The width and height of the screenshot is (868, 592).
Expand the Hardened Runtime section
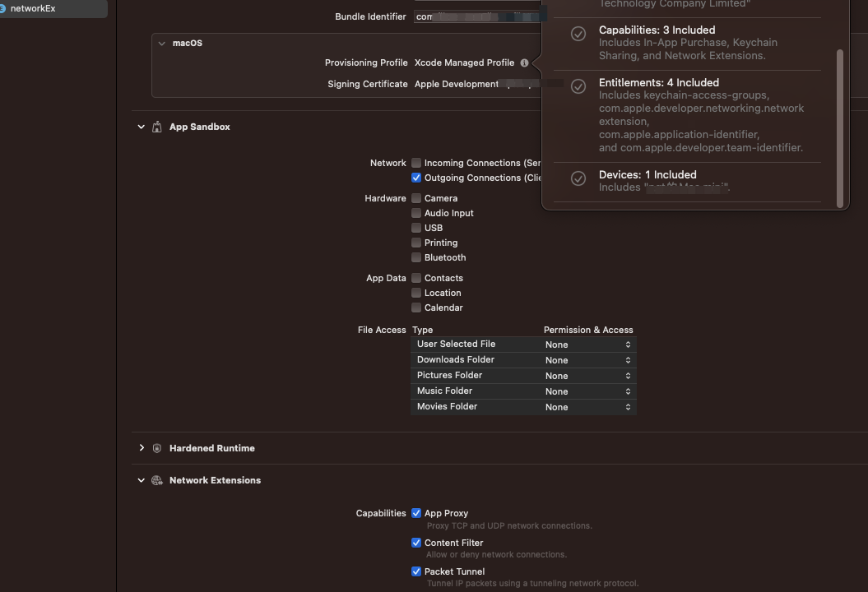click(x=142, y=448)
